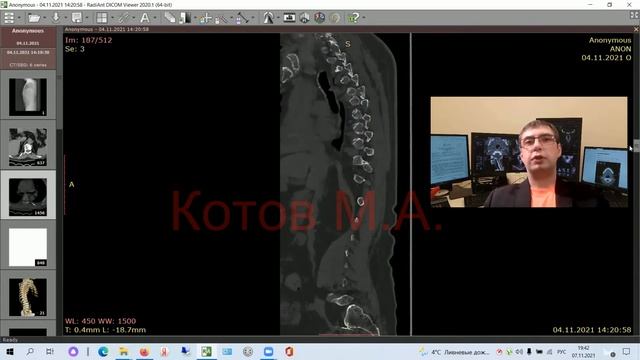Select the scout X-ray series thumbnail
The height and width of the screenshot is (360, 640).
pos(28,97)
